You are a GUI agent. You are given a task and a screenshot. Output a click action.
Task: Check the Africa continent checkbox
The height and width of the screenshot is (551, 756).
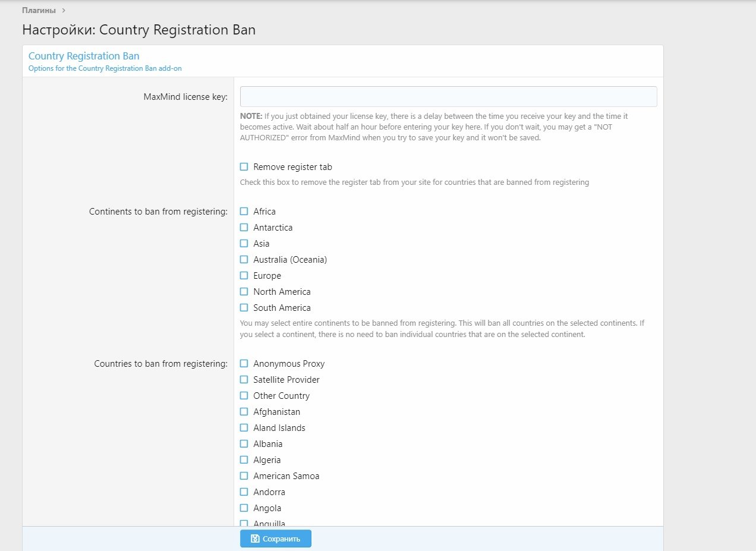point(244,211)
